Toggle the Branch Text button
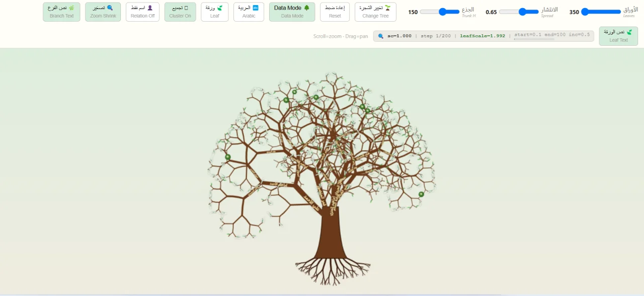This screenshot has width=644, height=296. click(x=61, y=12)
